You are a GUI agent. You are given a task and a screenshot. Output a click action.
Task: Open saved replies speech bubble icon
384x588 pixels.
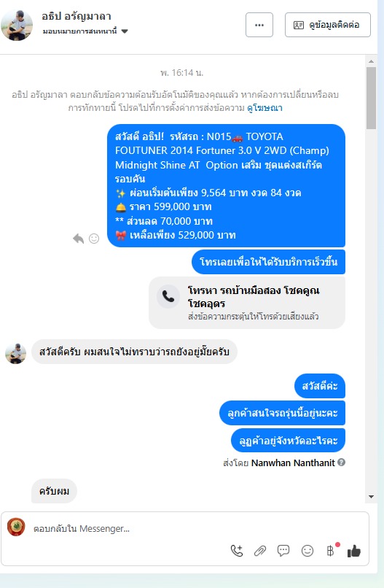[283, 551]
